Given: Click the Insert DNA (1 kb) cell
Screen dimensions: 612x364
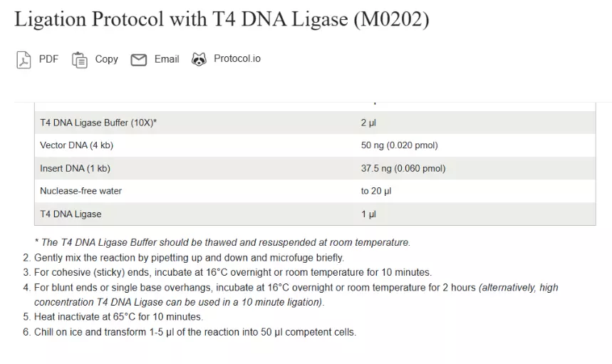Looking at the screenshot, I should (x=75, y=168).
